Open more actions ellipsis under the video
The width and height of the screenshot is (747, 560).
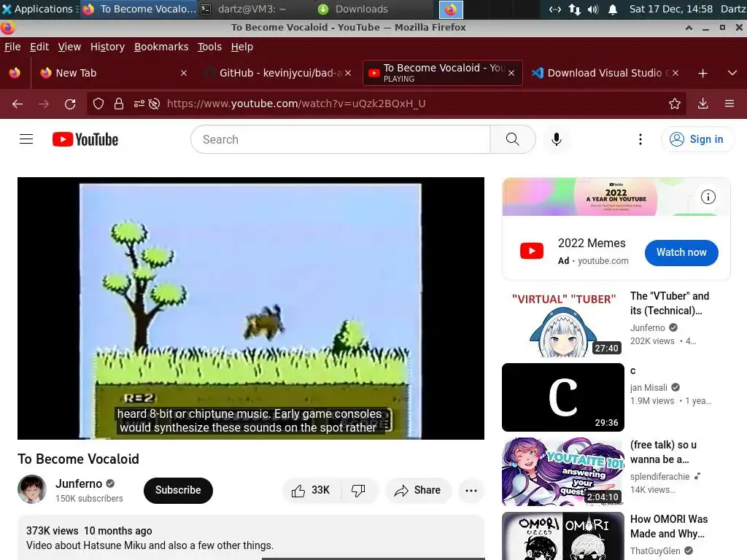click(471, 490)
